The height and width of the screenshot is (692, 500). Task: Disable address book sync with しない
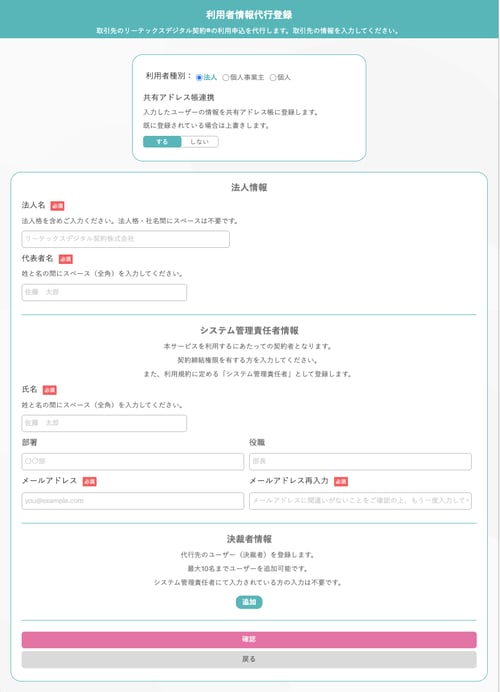coord(199,142)
